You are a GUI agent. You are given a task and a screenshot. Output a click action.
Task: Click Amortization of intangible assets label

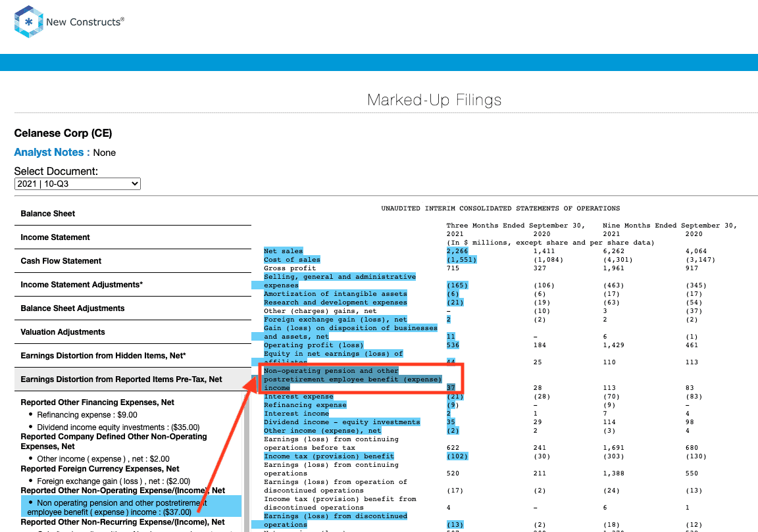click(336, 294)
